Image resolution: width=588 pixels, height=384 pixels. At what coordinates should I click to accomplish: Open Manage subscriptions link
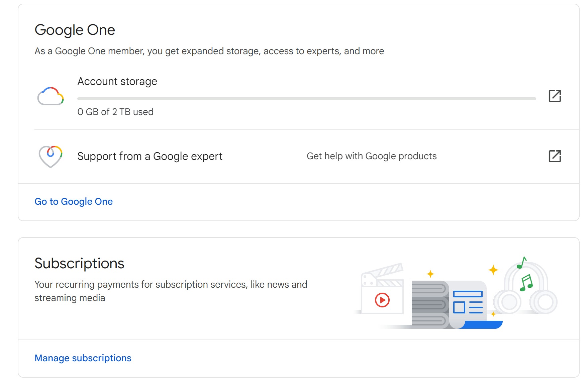83,358
